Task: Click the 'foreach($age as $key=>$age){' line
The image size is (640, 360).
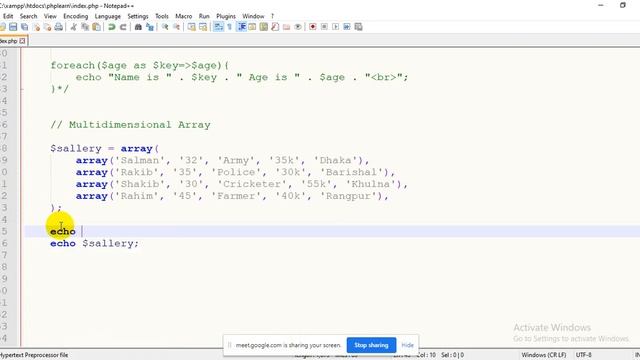Action: (x=140, y=65)
